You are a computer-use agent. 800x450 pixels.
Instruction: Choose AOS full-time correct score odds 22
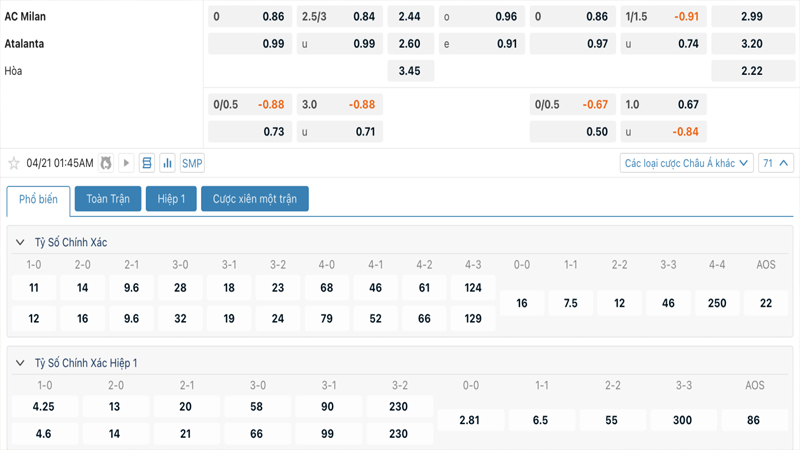click(x=766, y=303)
